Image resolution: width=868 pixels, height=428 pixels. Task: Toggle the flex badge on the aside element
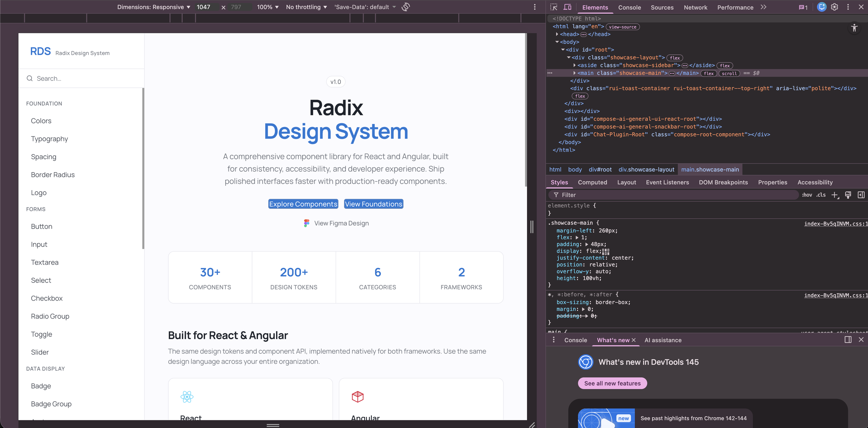point(725,66)
